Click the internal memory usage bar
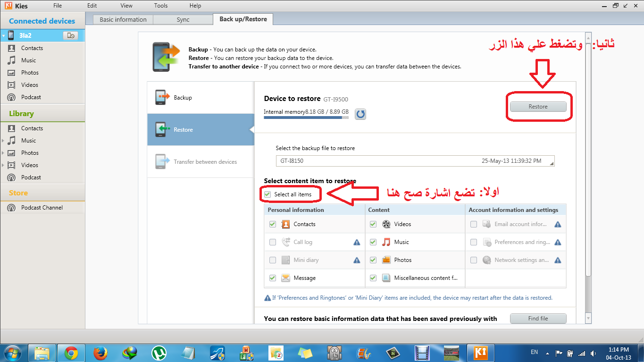 click(306, 118)
